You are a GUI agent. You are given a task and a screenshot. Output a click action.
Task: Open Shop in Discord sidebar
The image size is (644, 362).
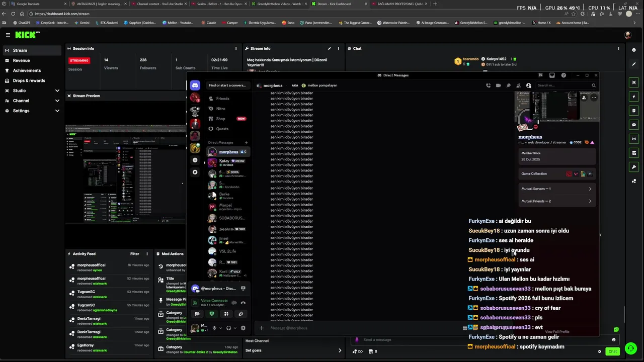tap(228, 119)
